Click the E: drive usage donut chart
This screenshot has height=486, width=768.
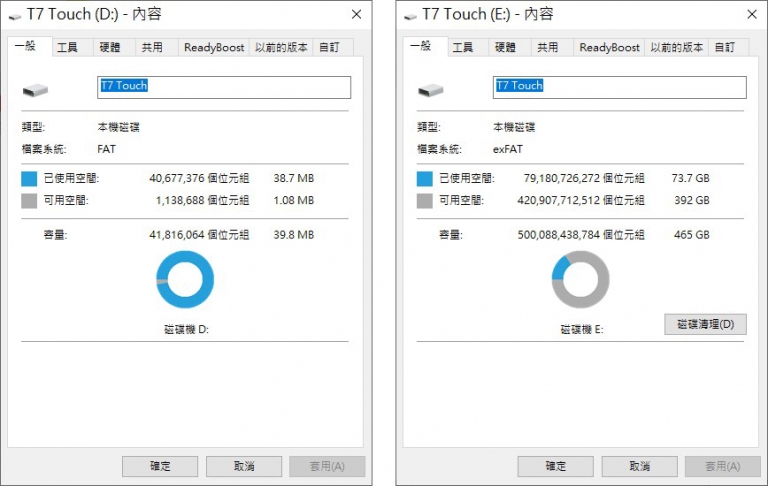click(x=580, y=279)
